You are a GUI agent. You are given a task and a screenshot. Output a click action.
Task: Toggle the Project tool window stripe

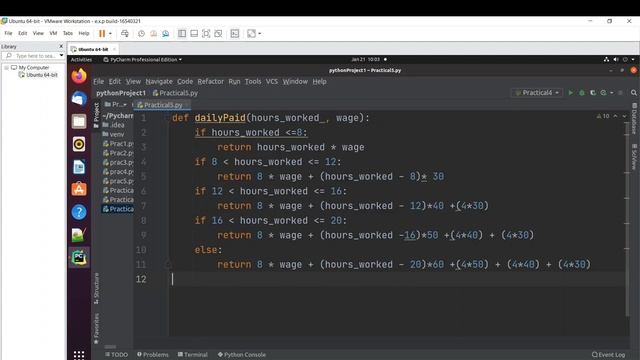point(96,115)
